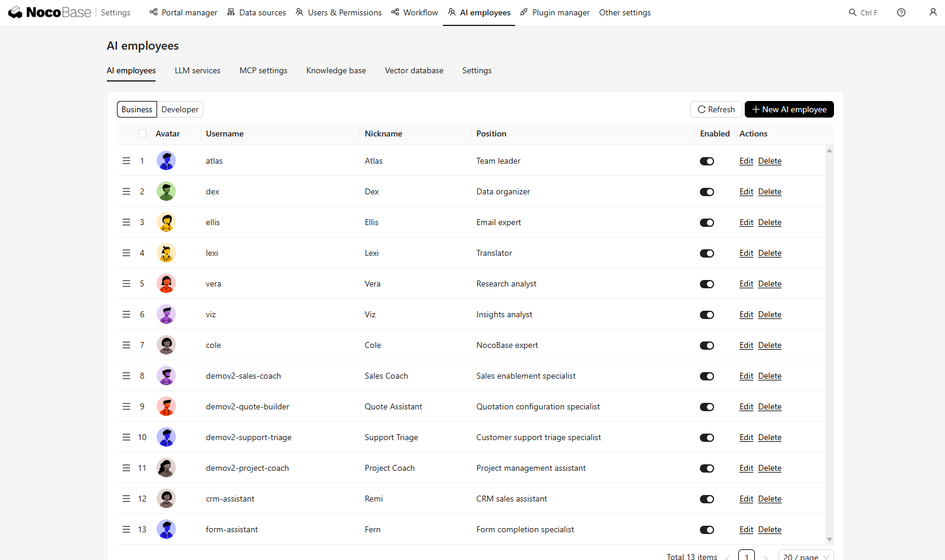The image size is (945, 560).
Task: Create a New AI employee
Action: coord(789,109)
